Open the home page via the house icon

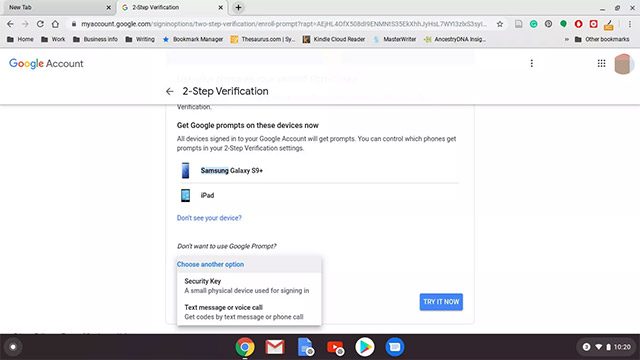click(55, 24)
